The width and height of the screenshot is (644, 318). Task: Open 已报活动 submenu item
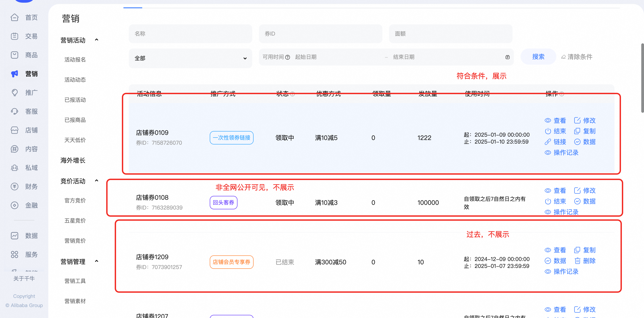[x=75, y=100]
